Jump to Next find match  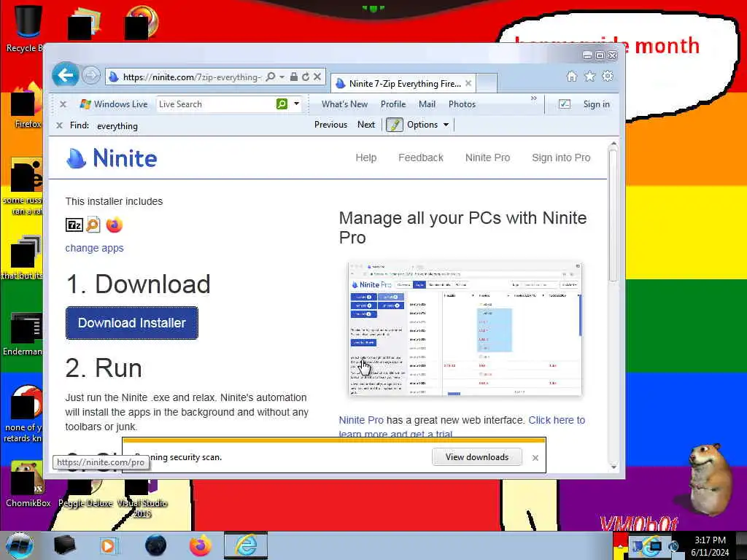click(x=366, y=125)
